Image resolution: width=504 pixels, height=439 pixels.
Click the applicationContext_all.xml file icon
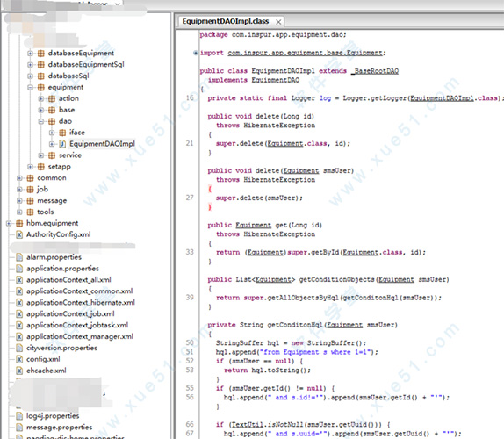click(19, 280)
